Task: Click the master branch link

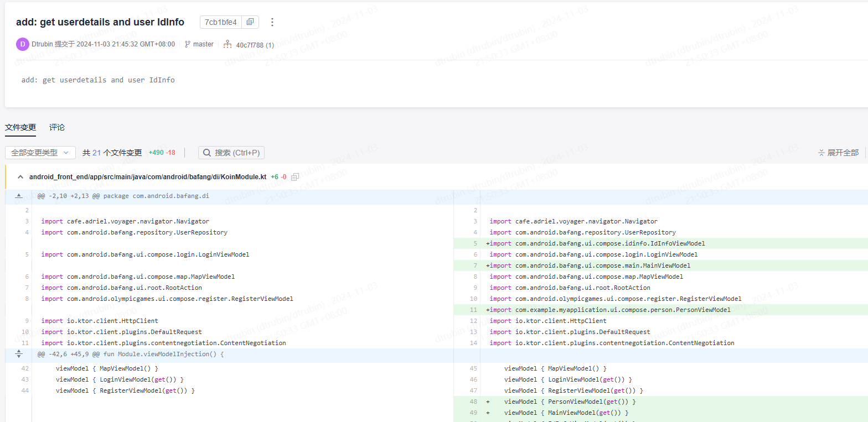Action: click(203, 44)
